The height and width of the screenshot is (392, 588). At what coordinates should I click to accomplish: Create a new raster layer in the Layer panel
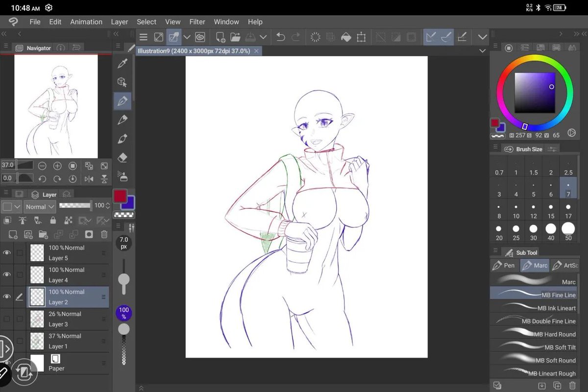point(12,234)
